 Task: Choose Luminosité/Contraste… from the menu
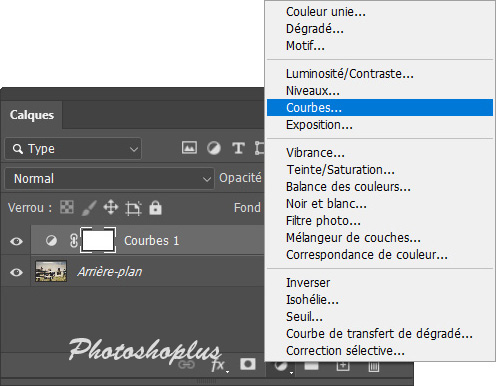coord(380,74)
